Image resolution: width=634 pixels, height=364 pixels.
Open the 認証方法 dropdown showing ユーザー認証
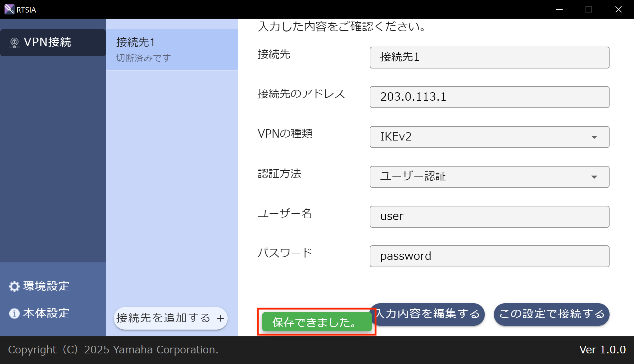[489, 177]
